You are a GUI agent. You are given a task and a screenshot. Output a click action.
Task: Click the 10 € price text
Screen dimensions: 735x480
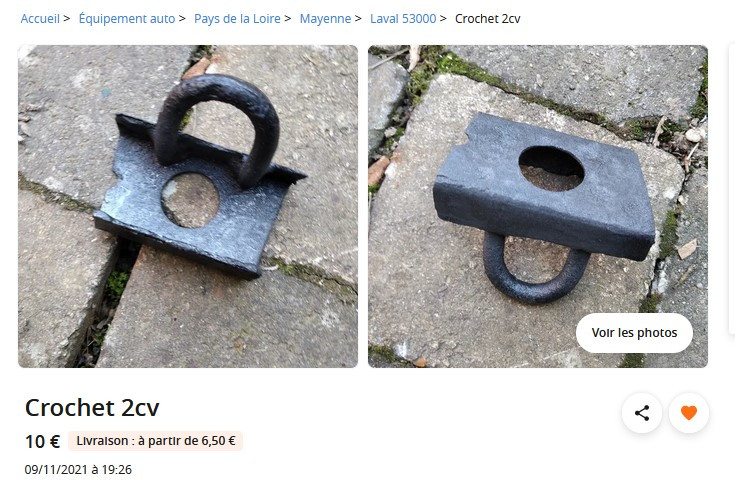click(x=43, y=442)
